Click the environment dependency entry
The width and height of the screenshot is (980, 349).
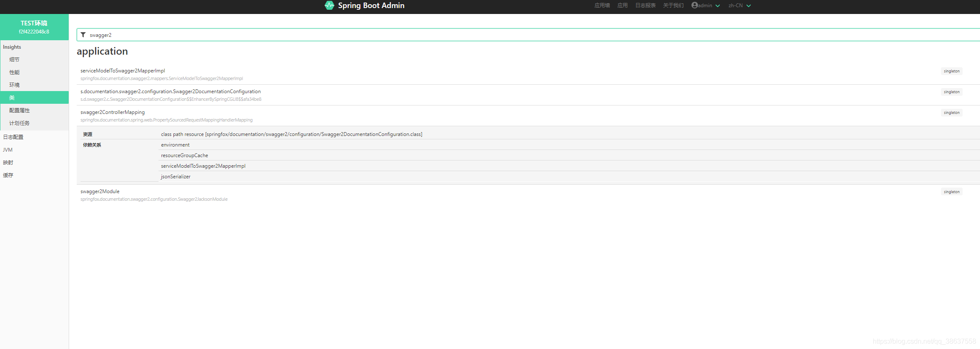pyautogui.click(x=175, y=145)
